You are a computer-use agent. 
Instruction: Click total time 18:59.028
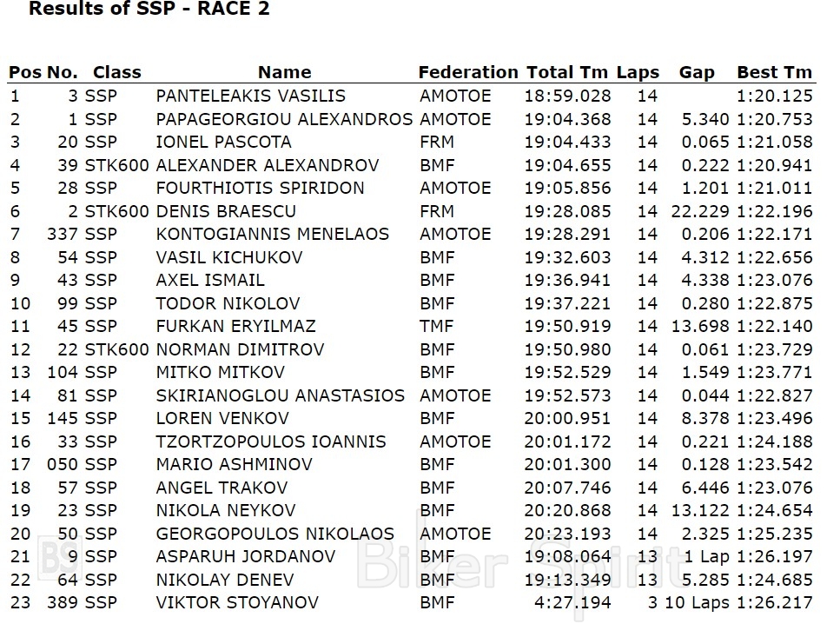click(567, 96)
